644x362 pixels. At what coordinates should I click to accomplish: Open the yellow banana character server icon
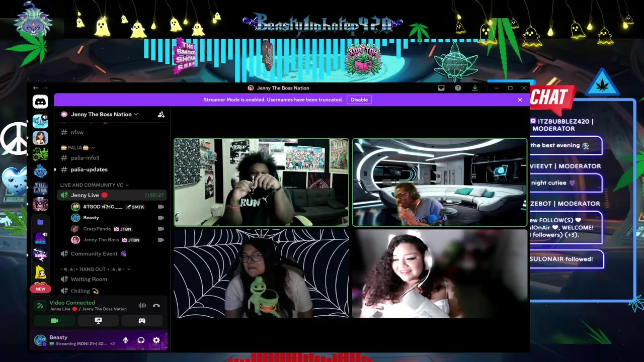click(40, 272)
